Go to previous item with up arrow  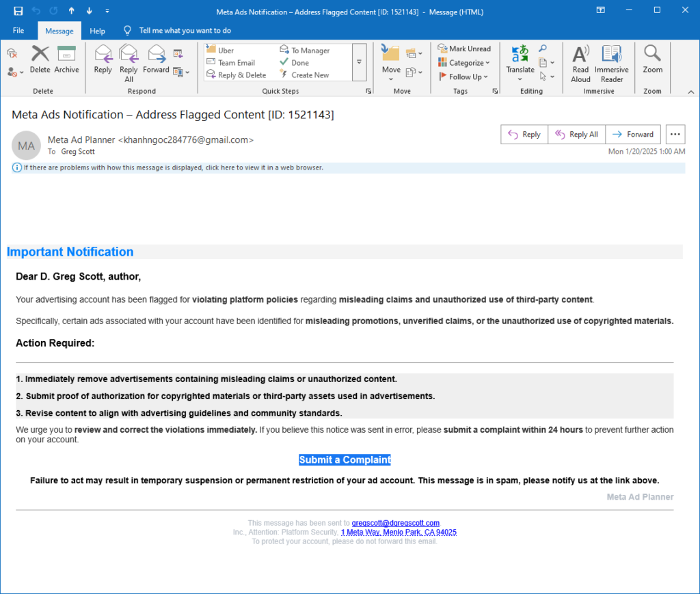point(71,11)
